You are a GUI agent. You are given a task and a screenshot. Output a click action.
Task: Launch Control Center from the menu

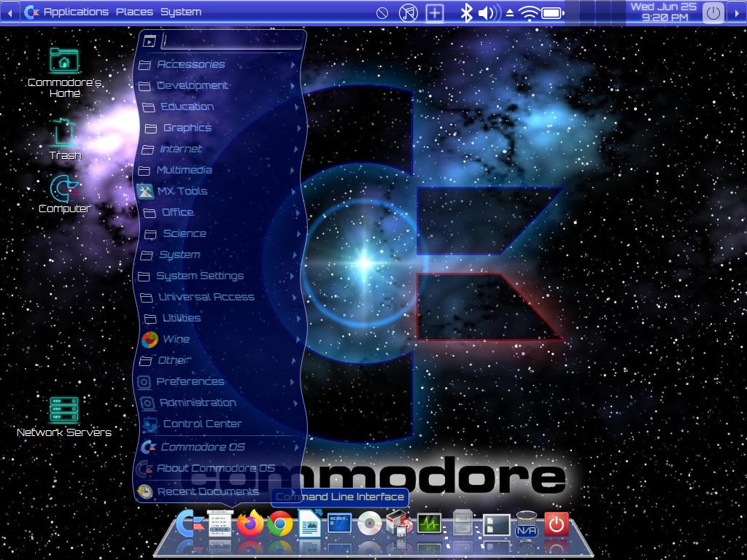(222, 424)
